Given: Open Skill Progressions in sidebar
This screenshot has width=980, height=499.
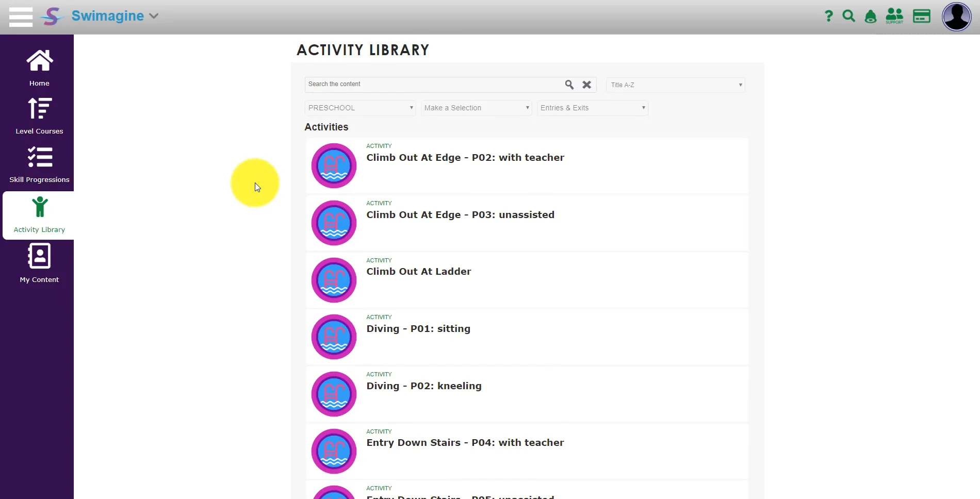Looking at the screenshot, I should pyautogui.click(x=39, y=165).
